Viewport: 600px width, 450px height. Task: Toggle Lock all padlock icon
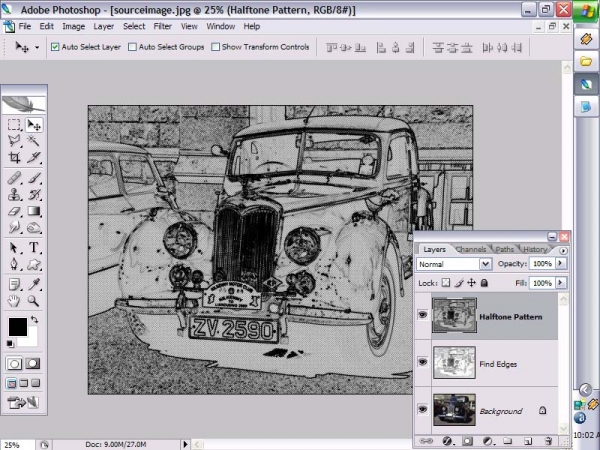(x=484, y=283)
